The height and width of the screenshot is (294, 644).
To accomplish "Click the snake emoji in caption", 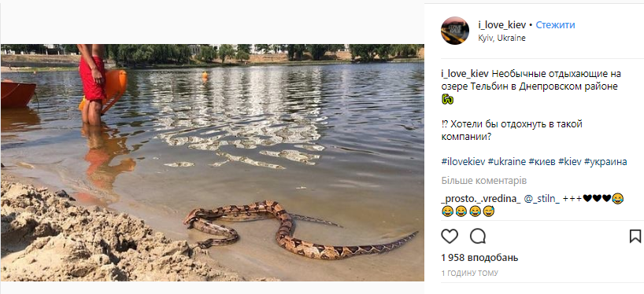I will [447, 99].
